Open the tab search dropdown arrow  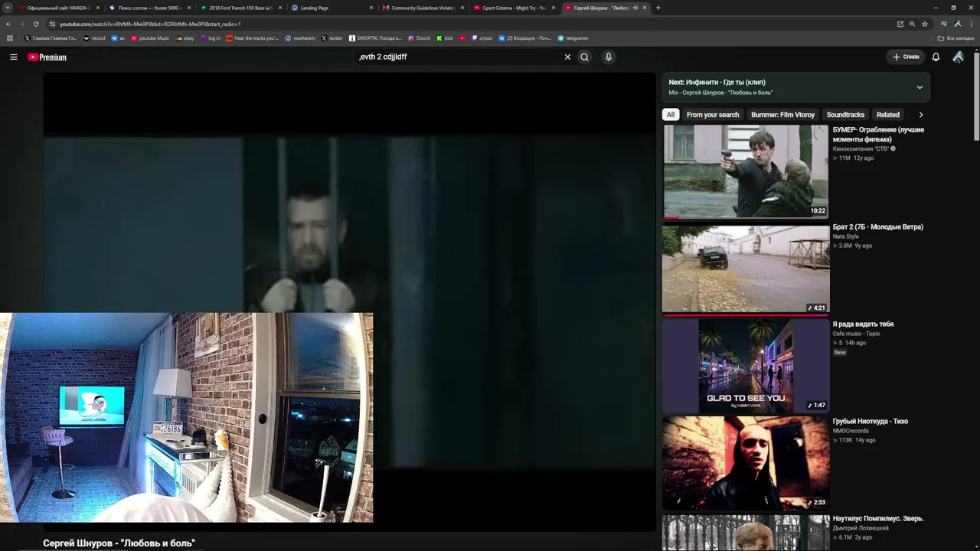tap(9, 8)
